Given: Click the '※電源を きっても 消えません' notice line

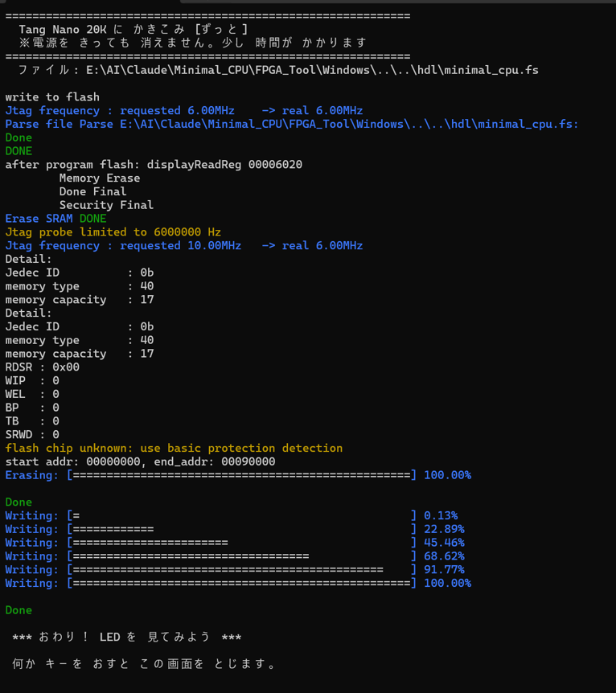Looking at the screenshot, I should tap(193, 43).
